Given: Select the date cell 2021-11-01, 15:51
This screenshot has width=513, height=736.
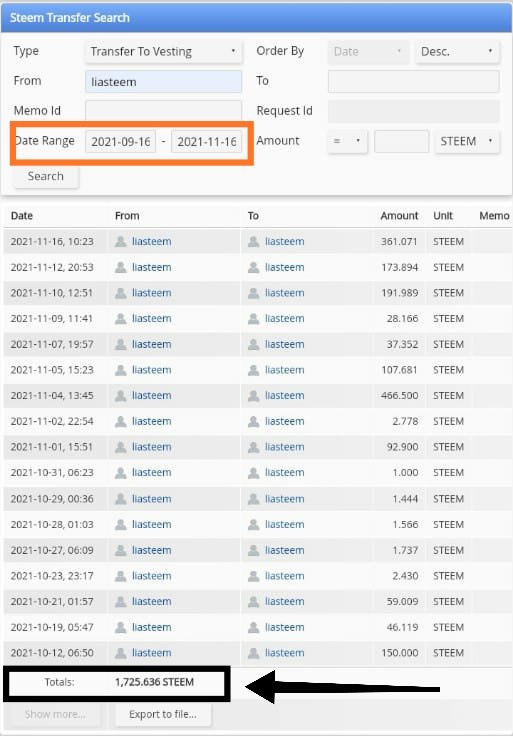Looking at the screenshot, I should pyautogui.click(x=52, y=447).
